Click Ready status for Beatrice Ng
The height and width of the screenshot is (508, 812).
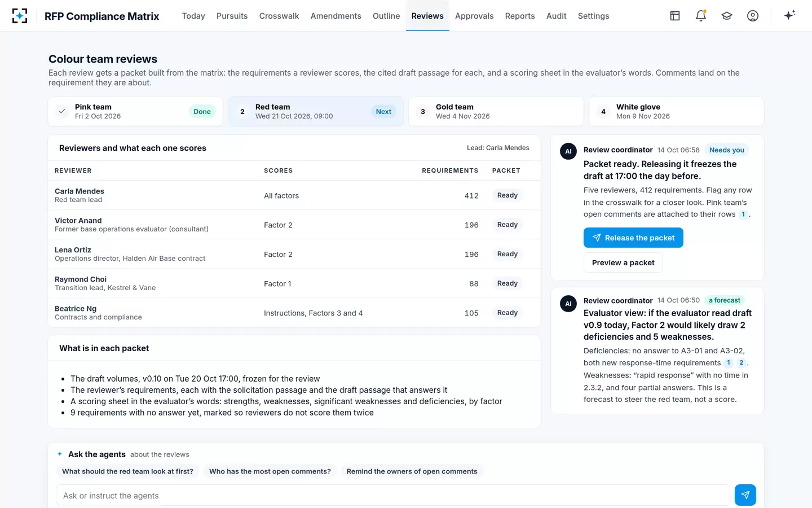tap(507, 313)
